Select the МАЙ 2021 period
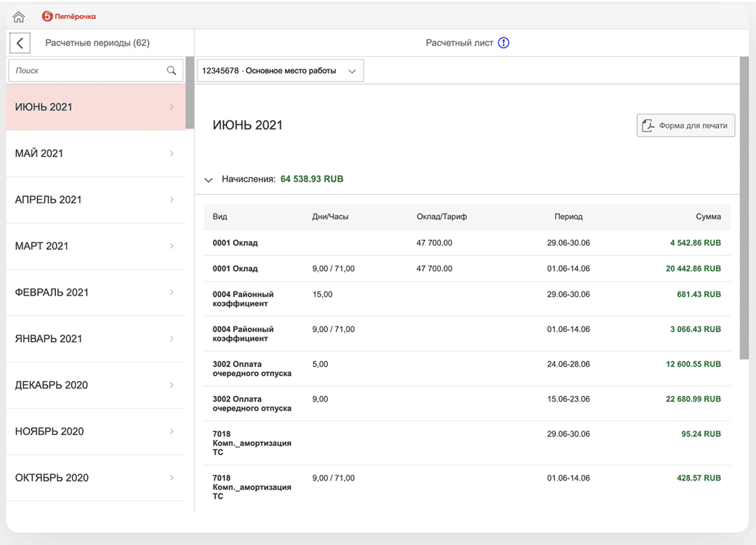The width and height of the screenshot is (756, 545). click(x=95, y=153)
